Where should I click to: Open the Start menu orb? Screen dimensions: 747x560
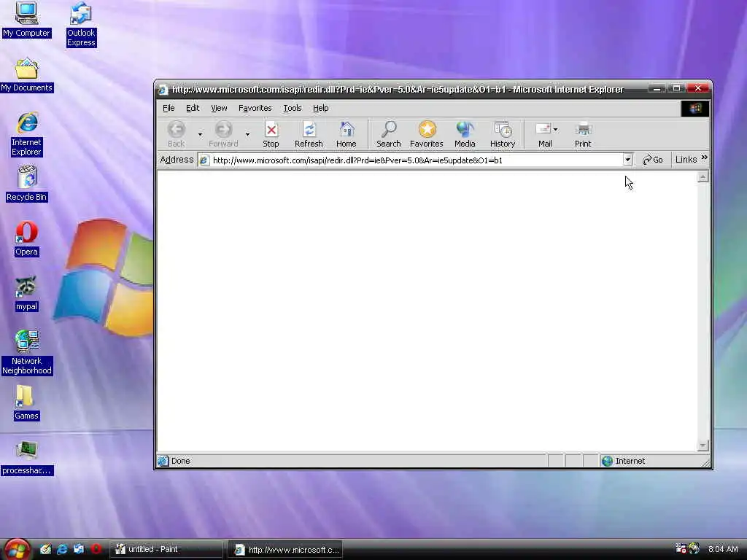coord(16,550)
